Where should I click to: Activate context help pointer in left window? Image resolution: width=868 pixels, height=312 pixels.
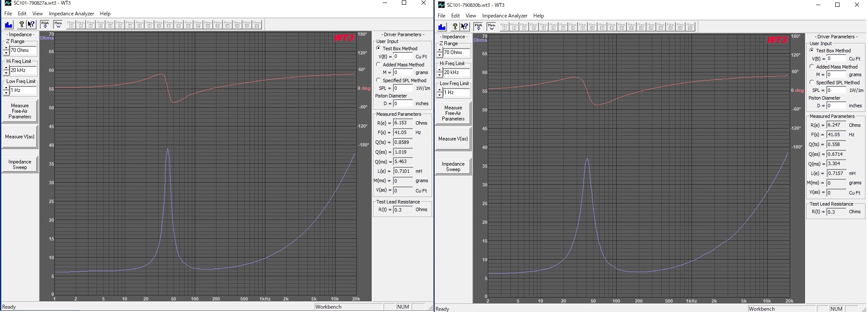[31, 25]
